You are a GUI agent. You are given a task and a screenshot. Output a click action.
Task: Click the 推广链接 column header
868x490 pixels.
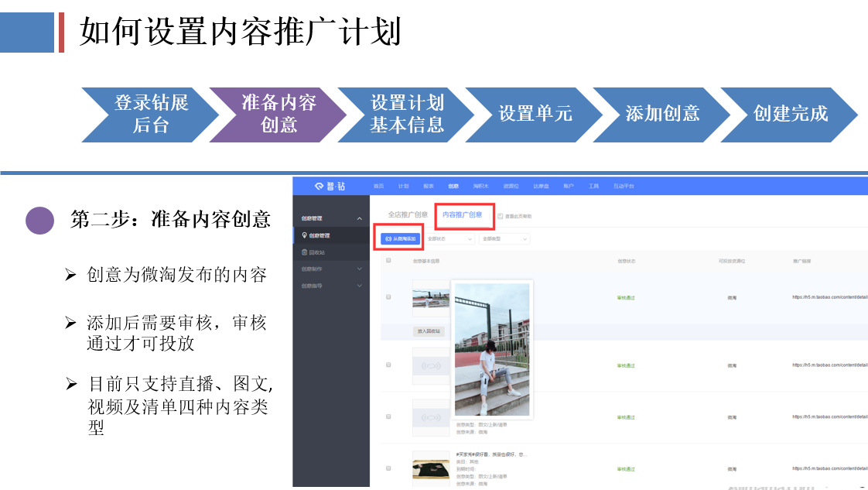pos(801,261)
